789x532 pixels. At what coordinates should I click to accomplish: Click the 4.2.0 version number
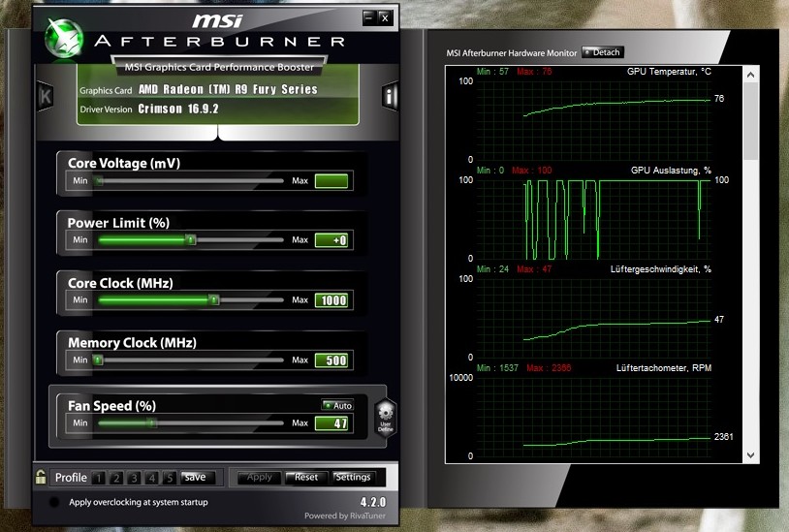373,502
